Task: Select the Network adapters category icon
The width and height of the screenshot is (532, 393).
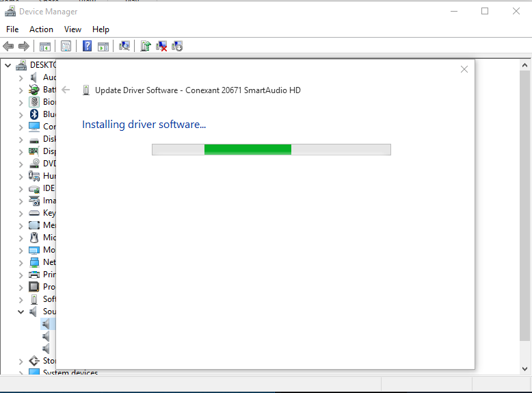Action: click(34, 262)
